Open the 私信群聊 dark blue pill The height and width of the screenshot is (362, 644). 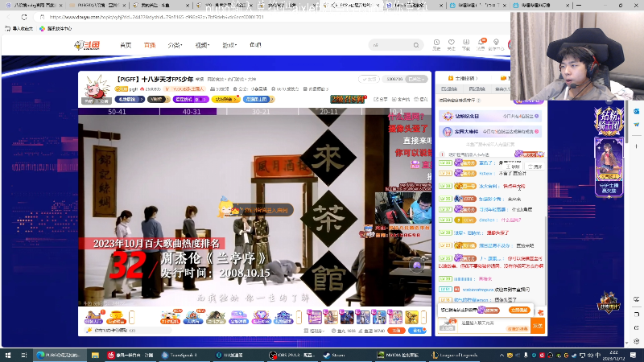pos(130,99)
